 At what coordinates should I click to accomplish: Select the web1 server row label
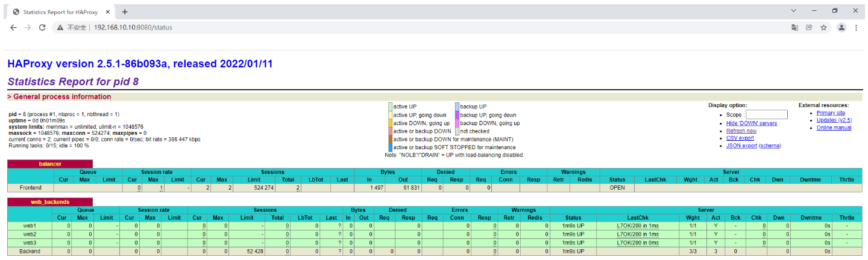coord(30,226)
